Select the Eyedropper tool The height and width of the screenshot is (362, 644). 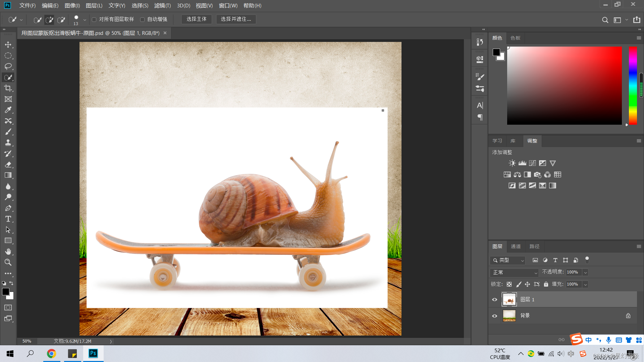[x=8, y=110]
